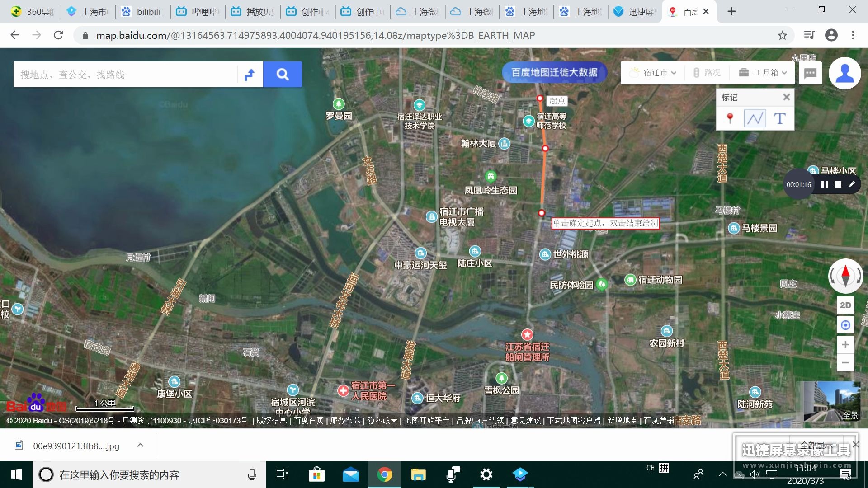Open 百度地图迁徙大数据 banner

tap(554, 72)
